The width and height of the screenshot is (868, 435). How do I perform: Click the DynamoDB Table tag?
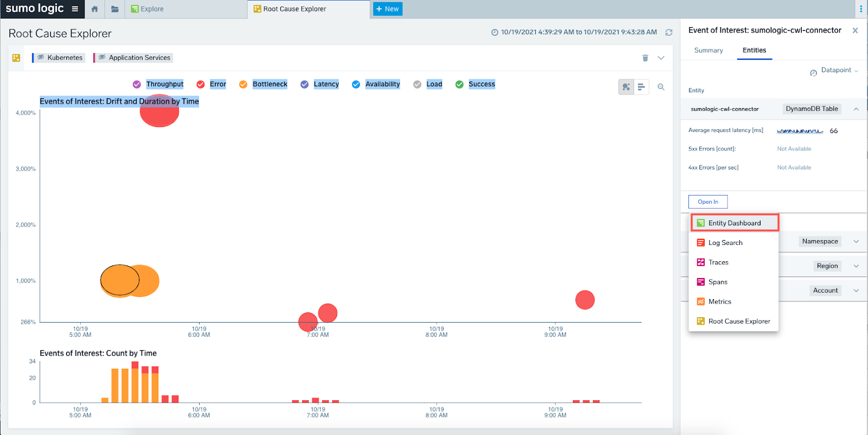pyautogui.click(x=812, y=109)
